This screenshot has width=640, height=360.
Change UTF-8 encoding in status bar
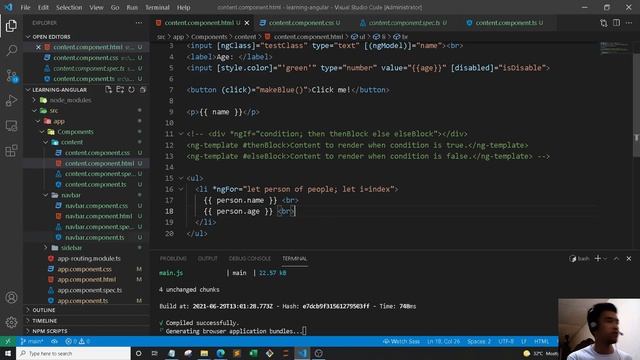pyautogui.click(x=506, y=341)
